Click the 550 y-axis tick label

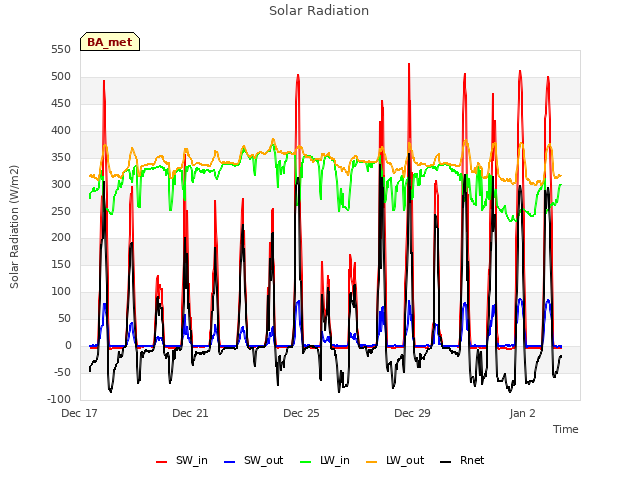[x=61, y=50]
